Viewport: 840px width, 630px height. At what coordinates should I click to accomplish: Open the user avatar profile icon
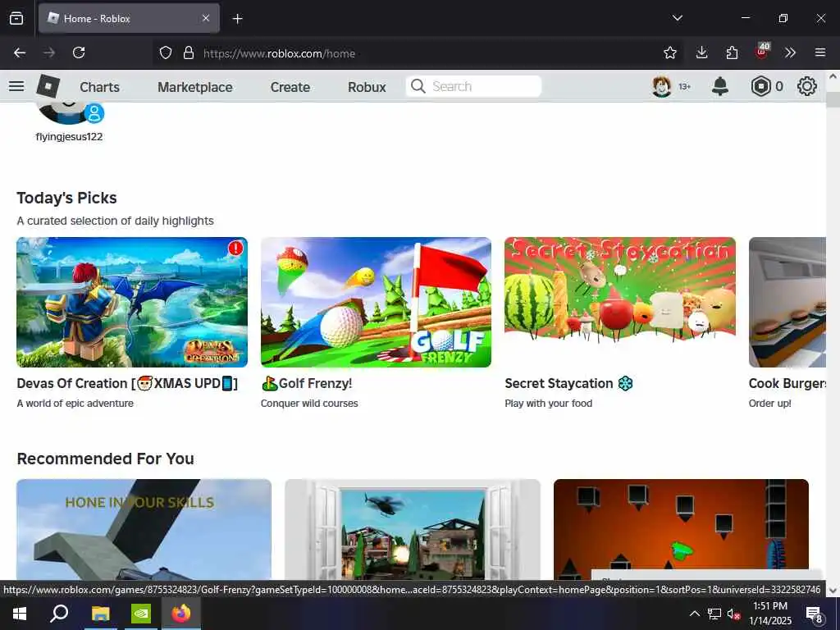click(x=662, y=86)
